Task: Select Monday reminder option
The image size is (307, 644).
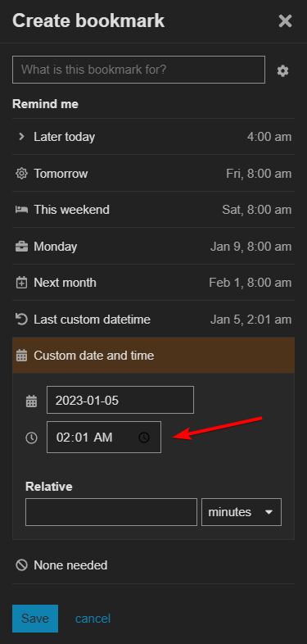Action: [154, 247]
